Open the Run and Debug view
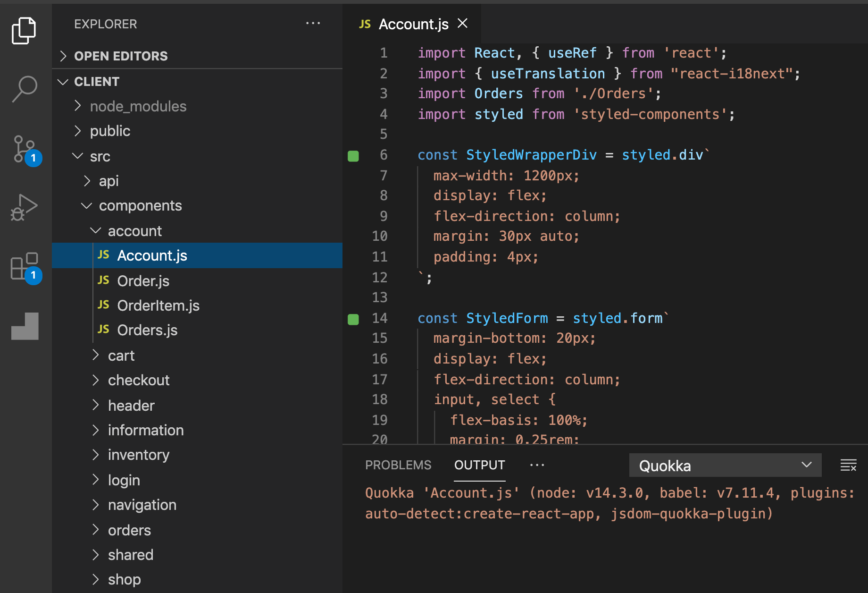 pyautogui.click(x=25, y=206)
